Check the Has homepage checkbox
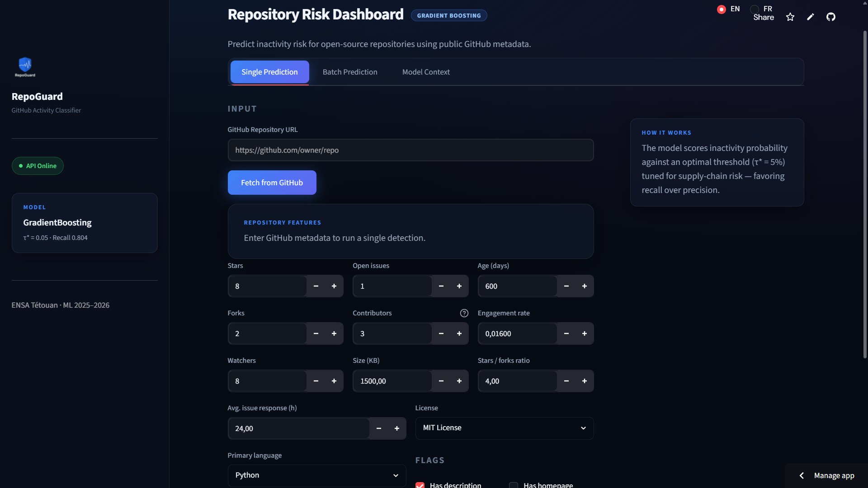868x488 pixels. coord(514,485)
